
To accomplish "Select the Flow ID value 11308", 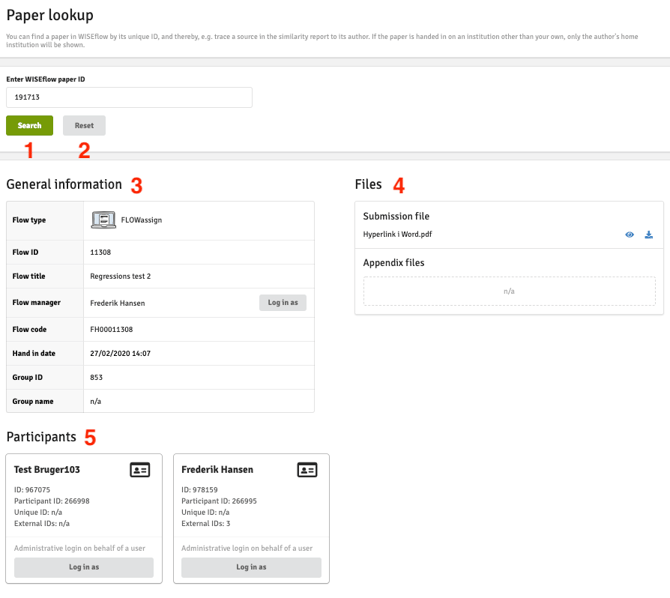I will (100, 253).
